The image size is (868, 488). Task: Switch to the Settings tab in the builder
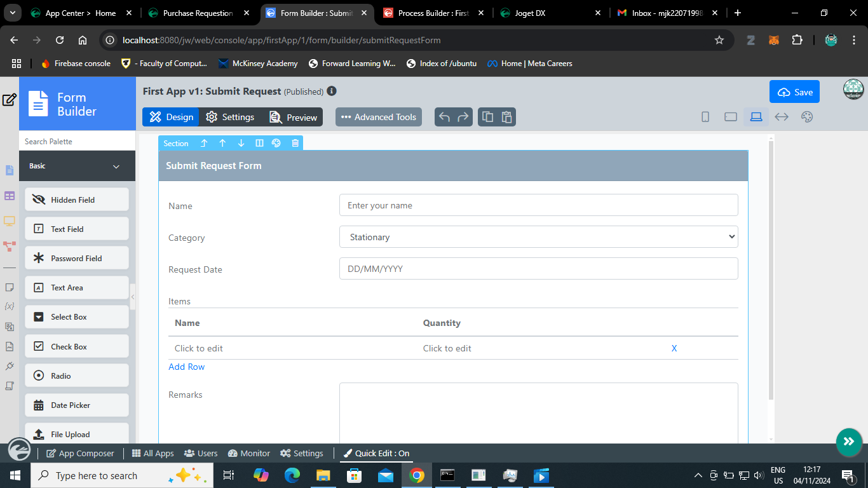230,117
